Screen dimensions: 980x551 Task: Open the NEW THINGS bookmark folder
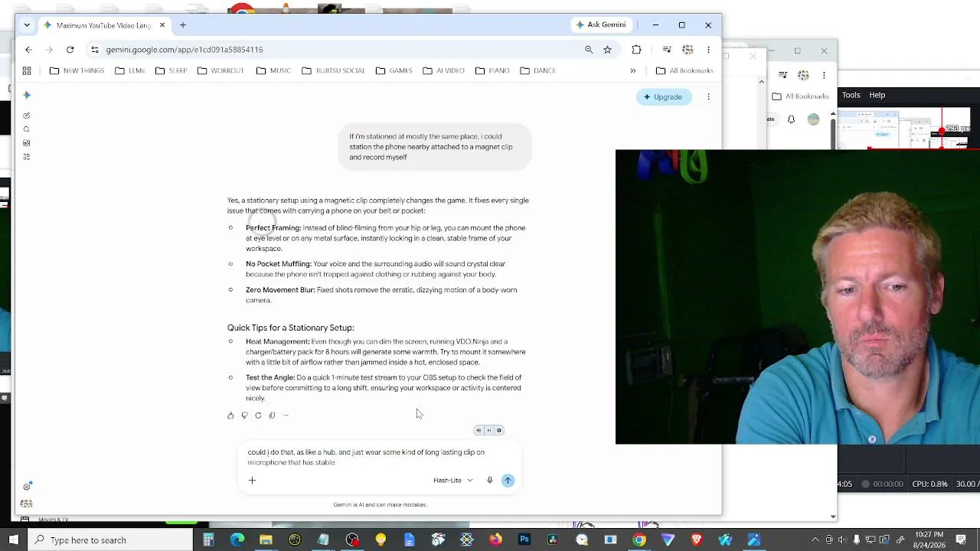point(77,70)
